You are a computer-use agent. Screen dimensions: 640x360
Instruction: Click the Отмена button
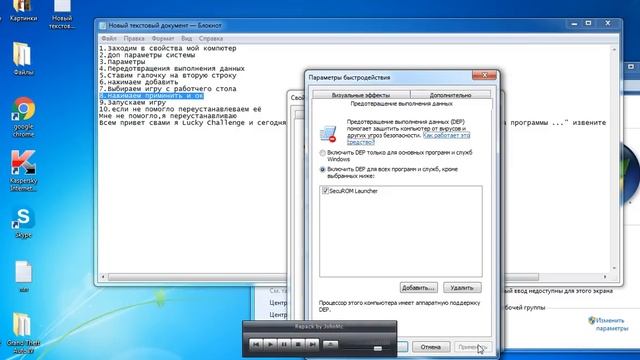click(431, 347)
